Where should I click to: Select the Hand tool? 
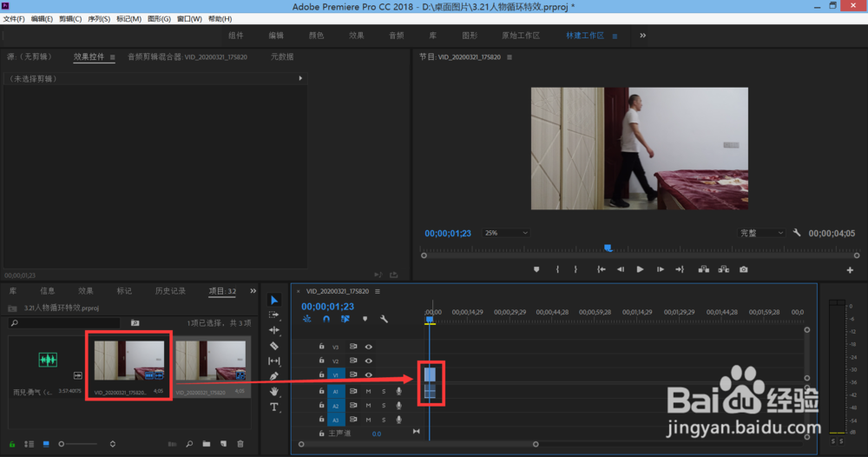[x=274, y=391]
